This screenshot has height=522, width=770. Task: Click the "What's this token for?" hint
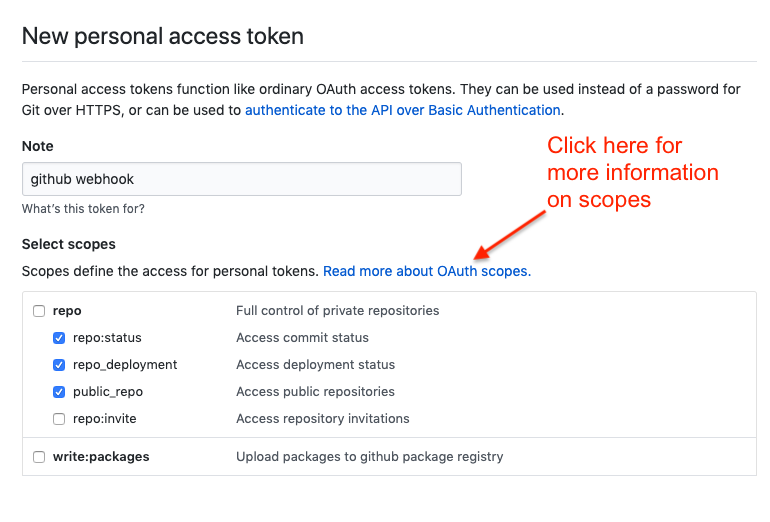coord(83,209)
